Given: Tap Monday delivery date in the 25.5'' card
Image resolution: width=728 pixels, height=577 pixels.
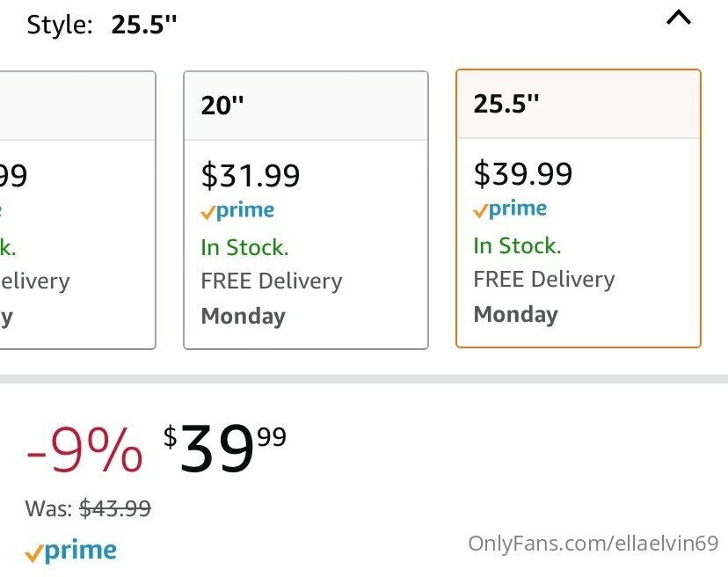Looking at the screenshot, I should click(x=516, y=315).
